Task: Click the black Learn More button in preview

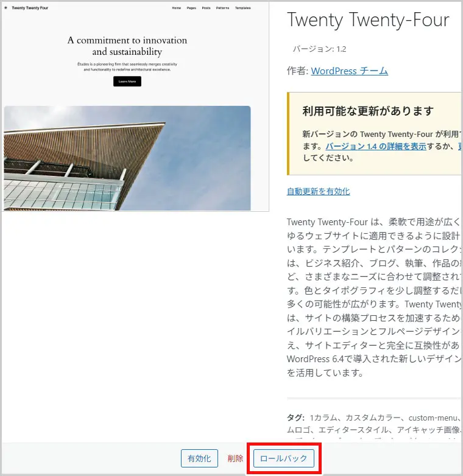Action: tap(127, 82)
